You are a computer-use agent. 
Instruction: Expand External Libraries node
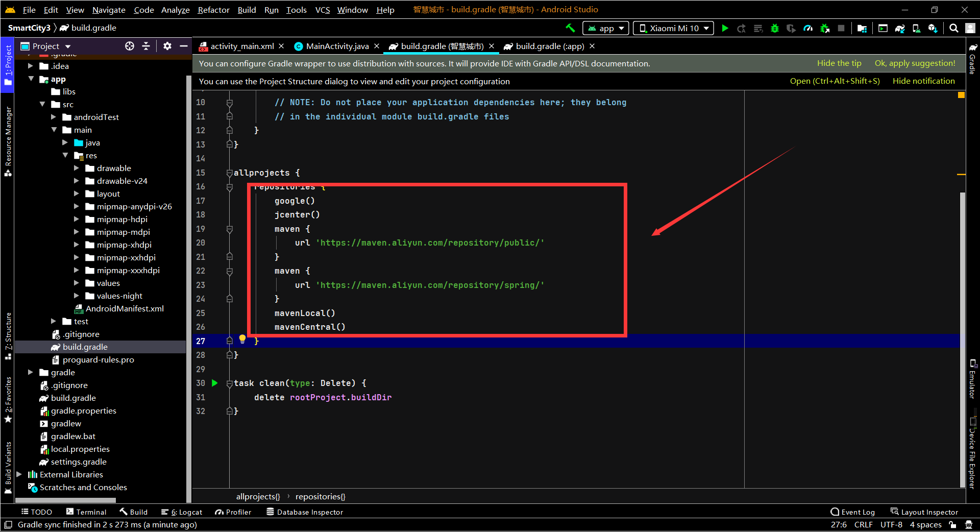click(19, 474)
